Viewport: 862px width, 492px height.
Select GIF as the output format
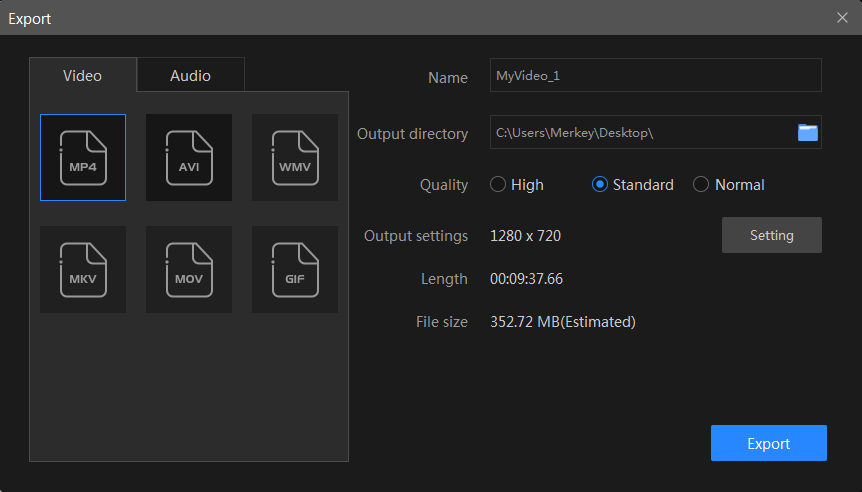295,269
